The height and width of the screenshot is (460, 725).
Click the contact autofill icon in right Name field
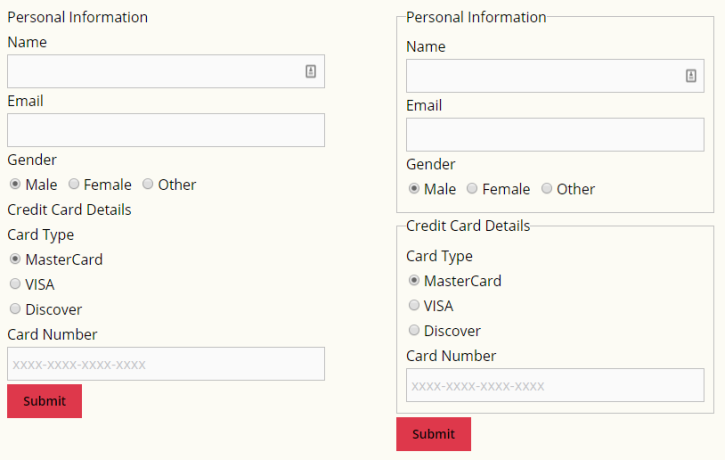[691, 76]
